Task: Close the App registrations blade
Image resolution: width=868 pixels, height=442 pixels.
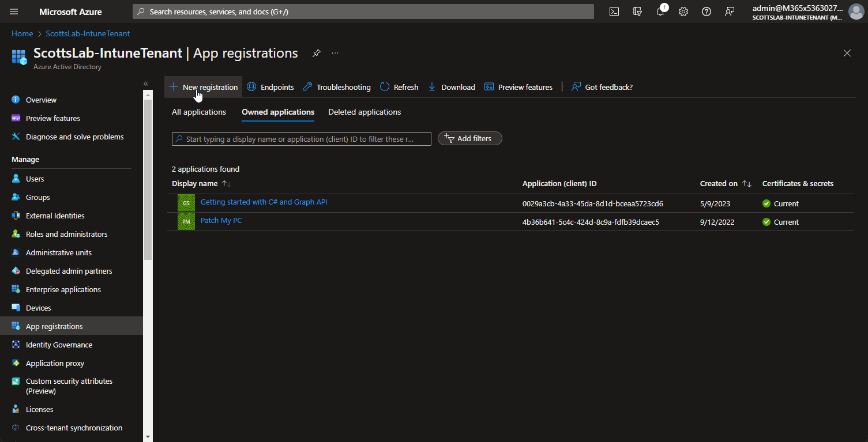Action: [x=847, y=53]
